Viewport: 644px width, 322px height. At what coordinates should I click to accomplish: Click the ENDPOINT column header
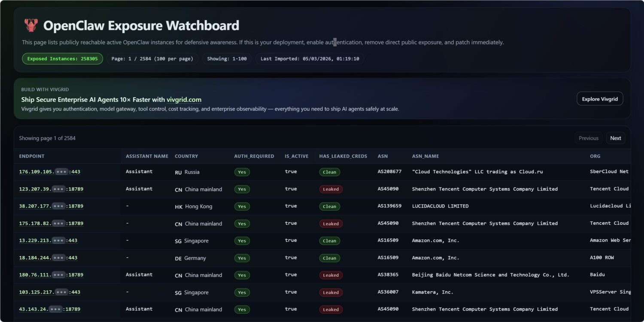point(32,156)
